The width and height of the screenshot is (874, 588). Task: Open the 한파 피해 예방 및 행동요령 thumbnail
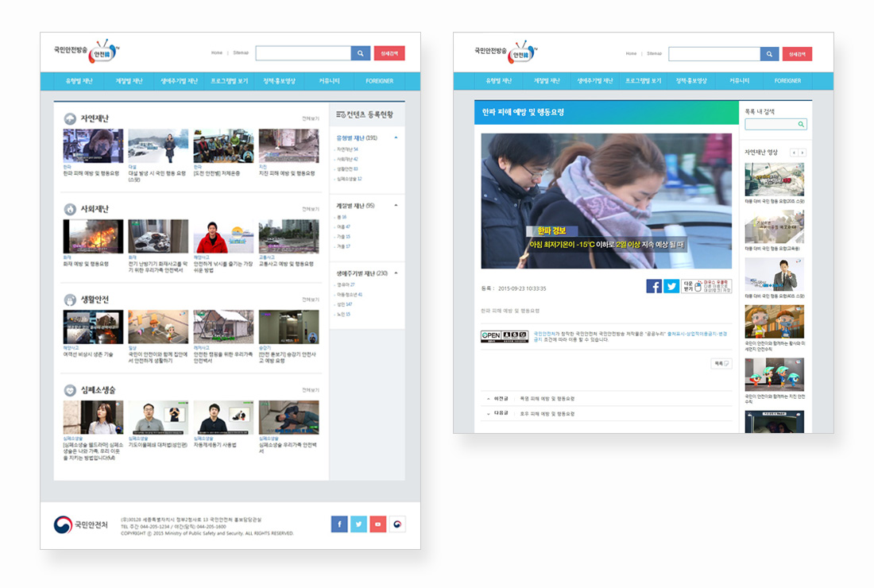tap(93, 146)
